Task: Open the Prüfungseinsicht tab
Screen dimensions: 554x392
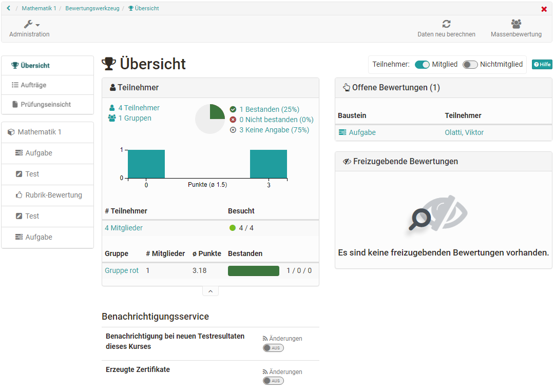Action: tap(47, 104)
